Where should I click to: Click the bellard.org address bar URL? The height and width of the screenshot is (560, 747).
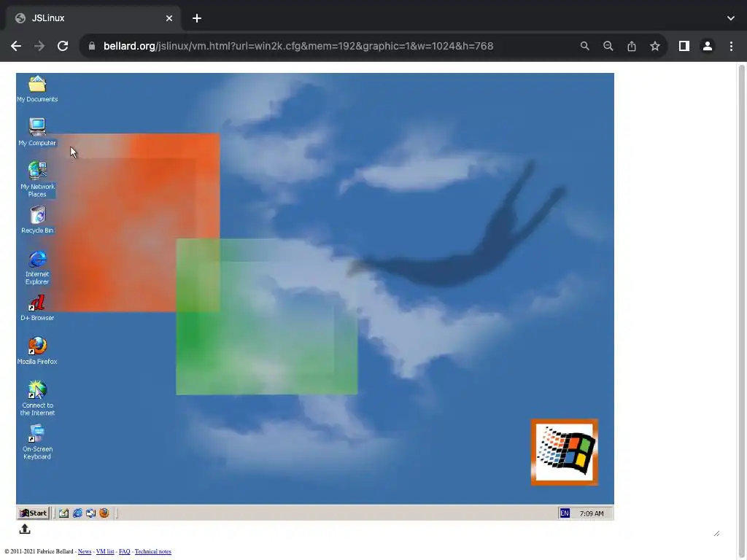coord(298,46)
